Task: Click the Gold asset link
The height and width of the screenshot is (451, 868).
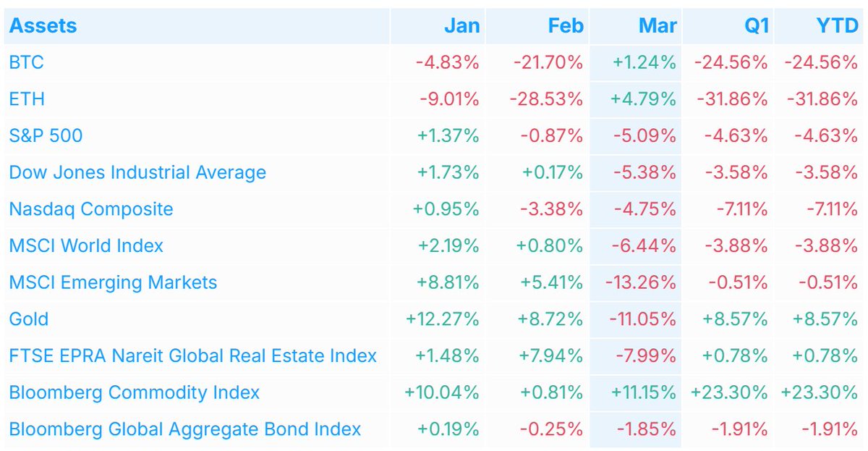Action: coord(29,319)
